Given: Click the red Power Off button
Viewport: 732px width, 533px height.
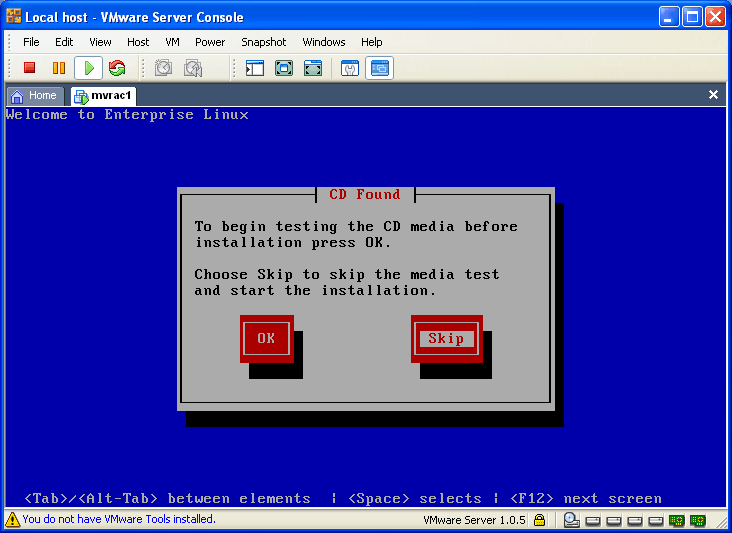Looking at the screenshot, I should [30, 68].
